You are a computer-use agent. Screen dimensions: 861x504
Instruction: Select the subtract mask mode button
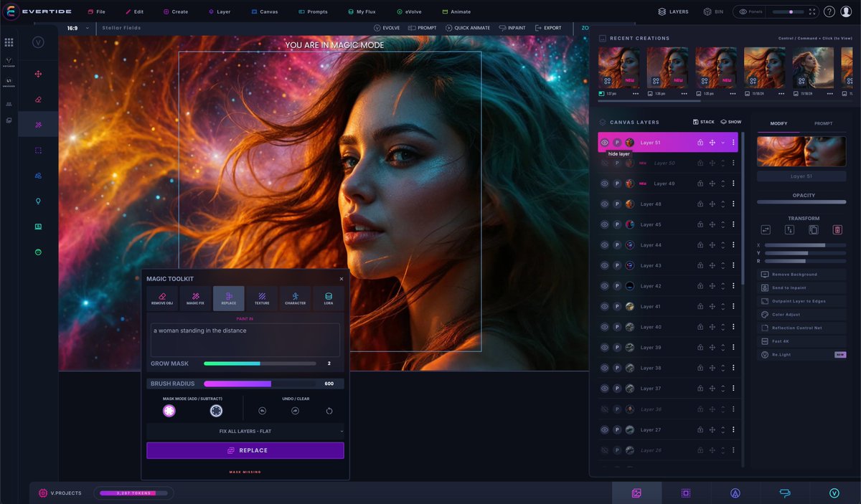[216, 411]
